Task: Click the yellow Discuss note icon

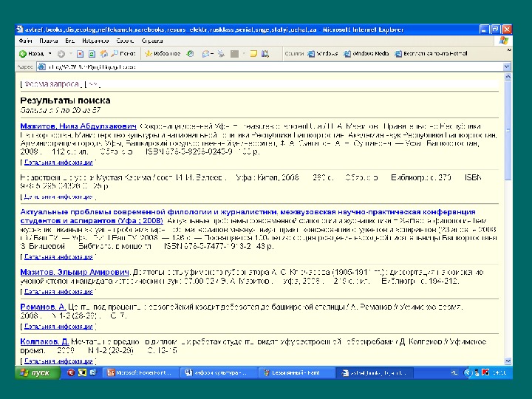Action: click(x=253, y=54)
